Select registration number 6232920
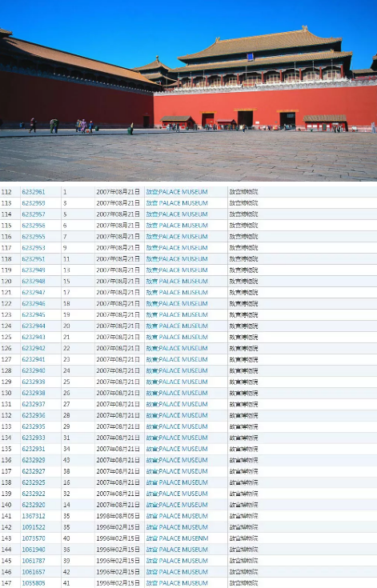 (x=34, y=505)
